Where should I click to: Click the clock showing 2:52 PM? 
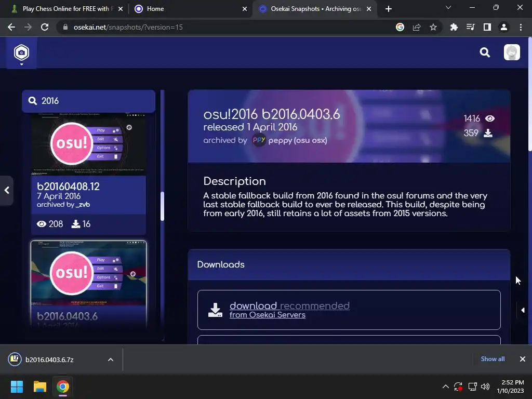[513, 382]
